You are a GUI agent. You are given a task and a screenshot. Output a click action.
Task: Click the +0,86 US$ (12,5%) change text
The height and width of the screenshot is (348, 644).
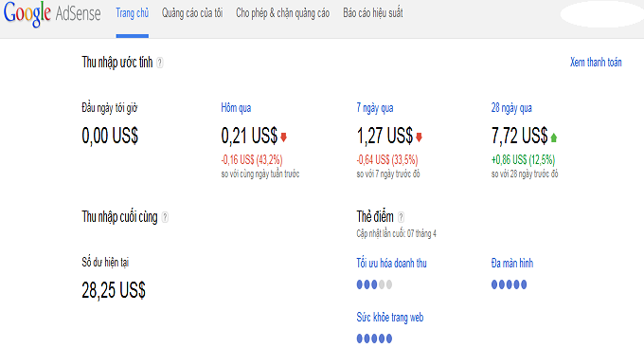pyautogui.click(x=523, y=159)
